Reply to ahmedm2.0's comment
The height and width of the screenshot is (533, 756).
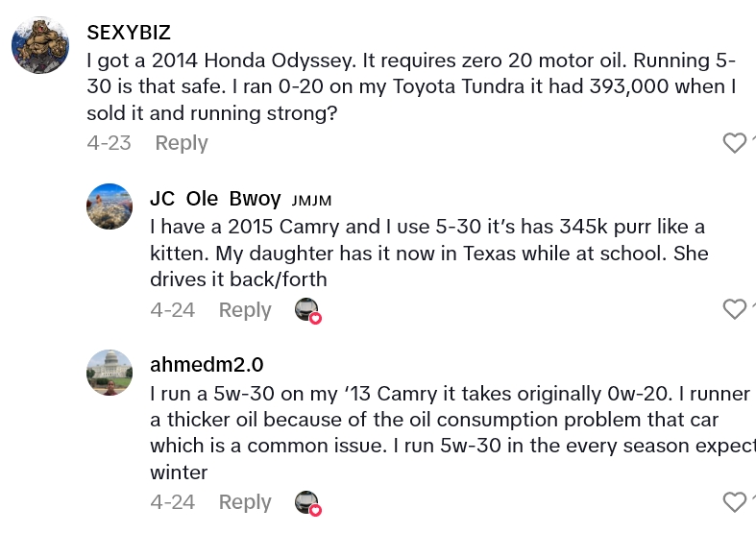[245, 502]
